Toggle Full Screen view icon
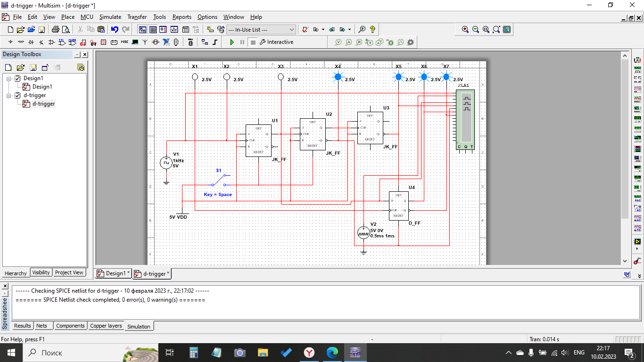Viewport: 644px width, 362px height. click(x=507, y=30)
